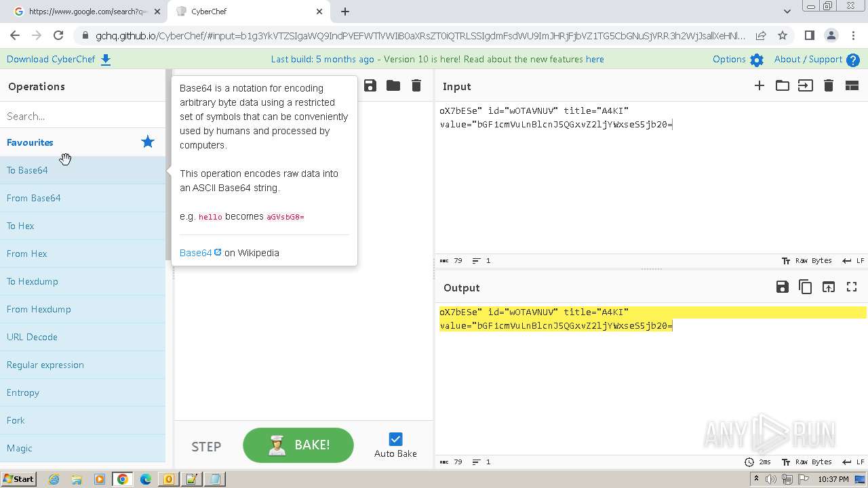Screen dimensions: 868x488
Task: Open Options gear icon
Action: tap(757, 60)
